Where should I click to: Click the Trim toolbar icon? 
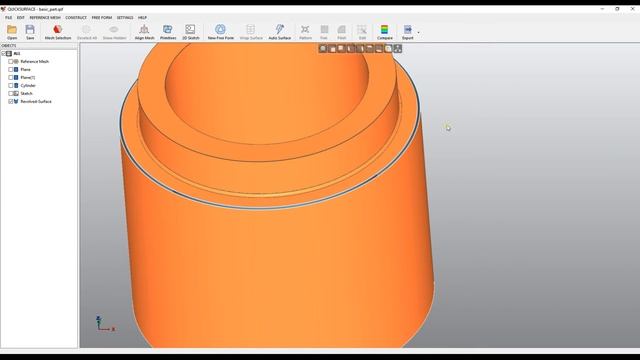point(324,32)
